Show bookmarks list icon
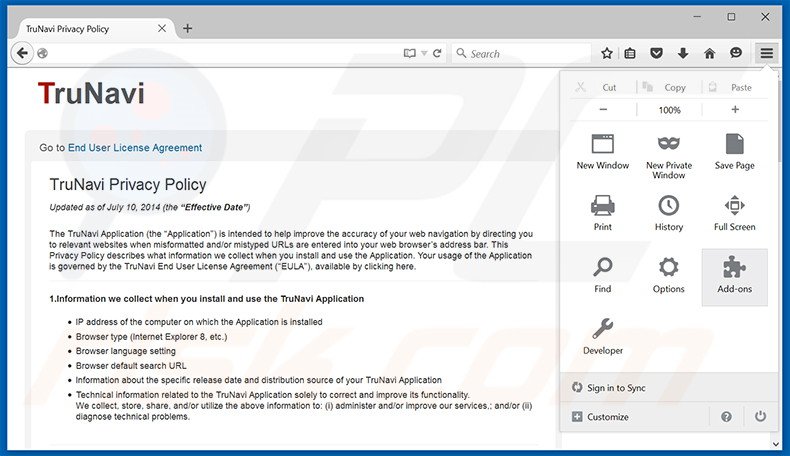Viewport: 790px width, 456px height. pyautogui.click(x=630, y=53)
